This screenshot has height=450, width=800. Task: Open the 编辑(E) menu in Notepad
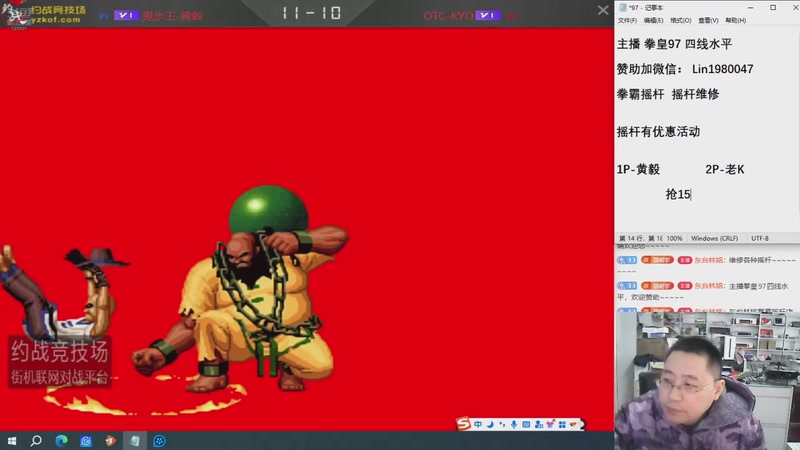coord(654,20)
